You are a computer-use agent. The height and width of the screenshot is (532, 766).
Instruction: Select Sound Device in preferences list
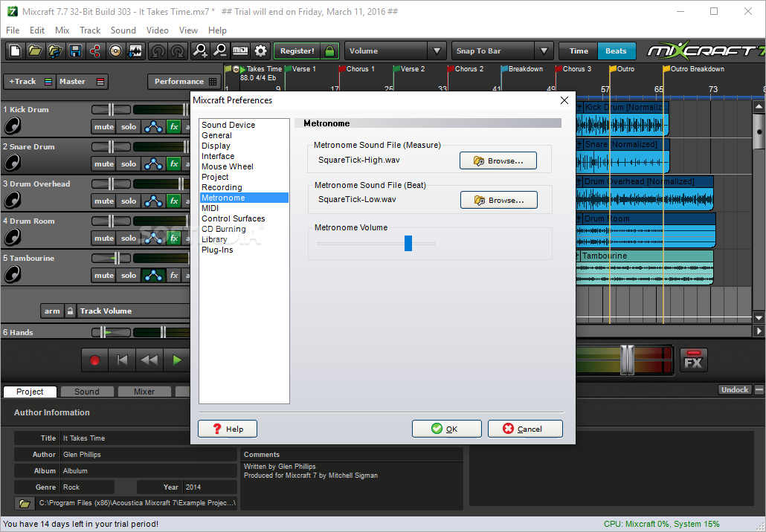point(228,125)
